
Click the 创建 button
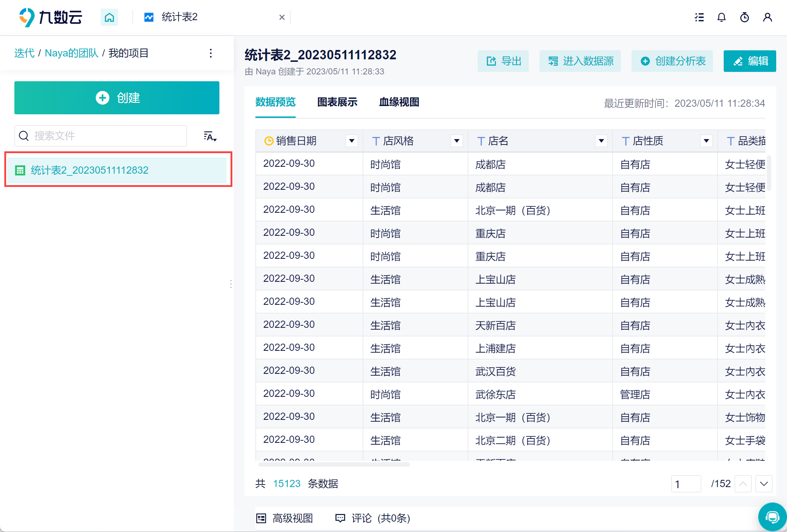[117, 98]
